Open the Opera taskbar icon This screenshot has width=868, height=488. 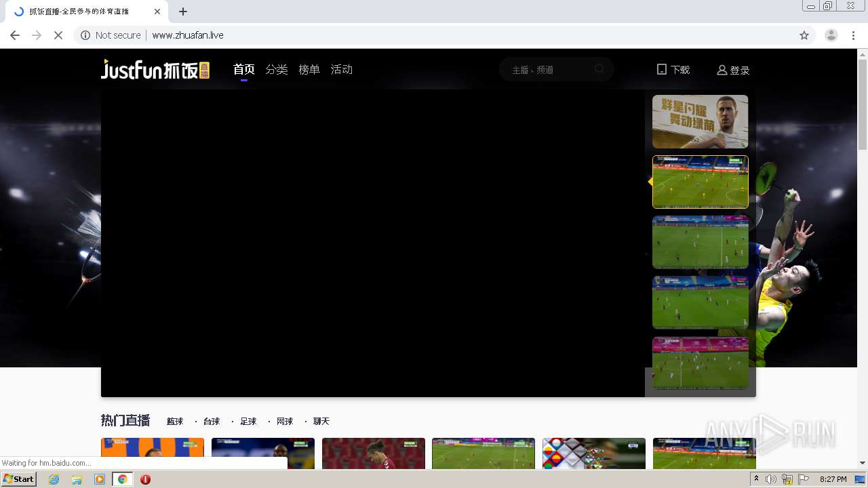[x=145, y=479]
